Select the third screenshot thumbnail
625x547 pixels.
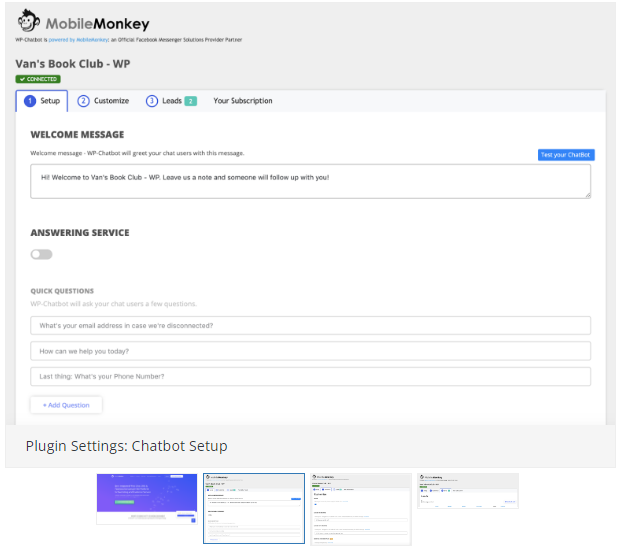click(361, 509)
